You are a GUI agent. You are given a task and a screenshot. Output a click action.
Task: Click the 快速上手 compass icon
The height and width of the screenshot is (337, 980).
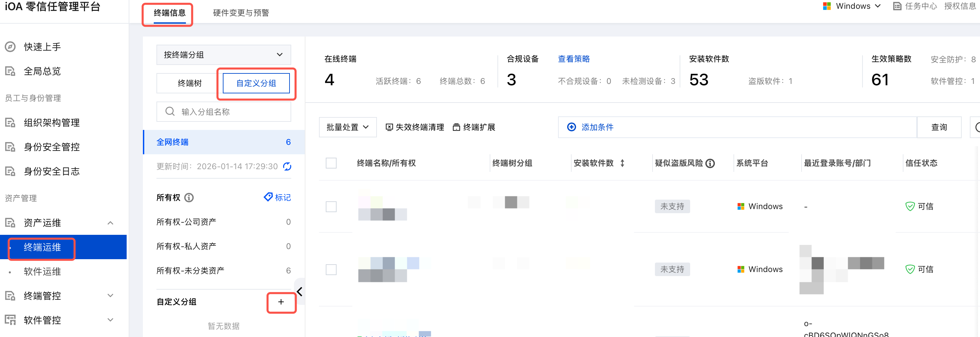pos(10,47)
